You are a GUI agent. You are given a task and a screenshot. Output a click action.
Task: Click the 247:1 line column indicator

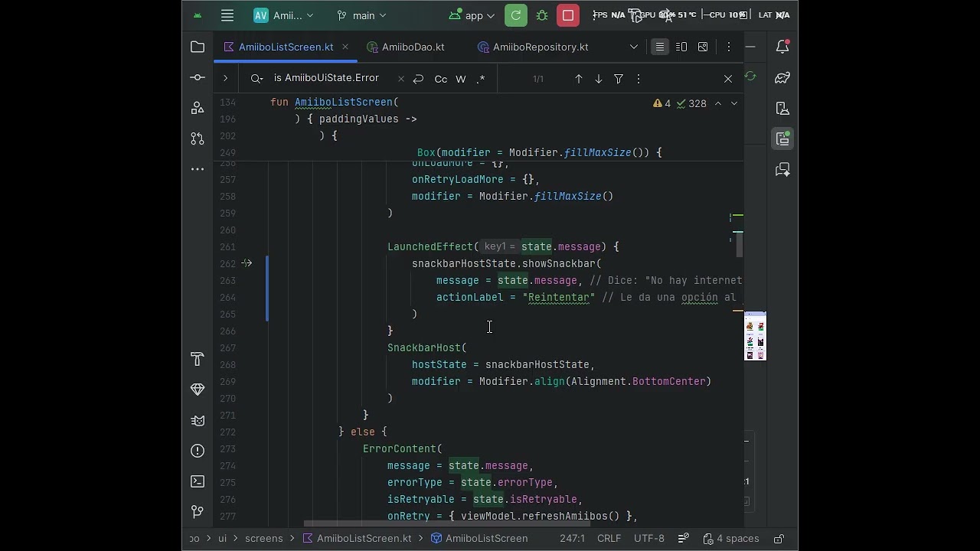click(x=573, y=539)
